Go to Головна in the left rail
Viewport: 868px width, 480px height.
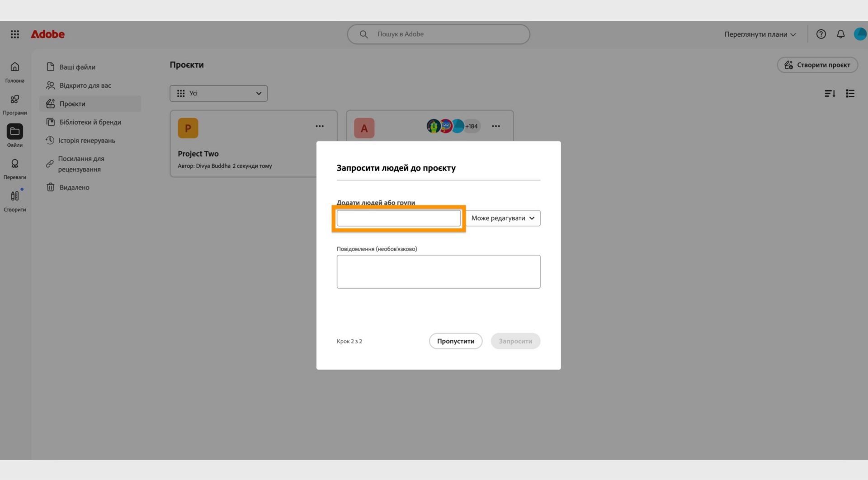[x=15, y=72]
